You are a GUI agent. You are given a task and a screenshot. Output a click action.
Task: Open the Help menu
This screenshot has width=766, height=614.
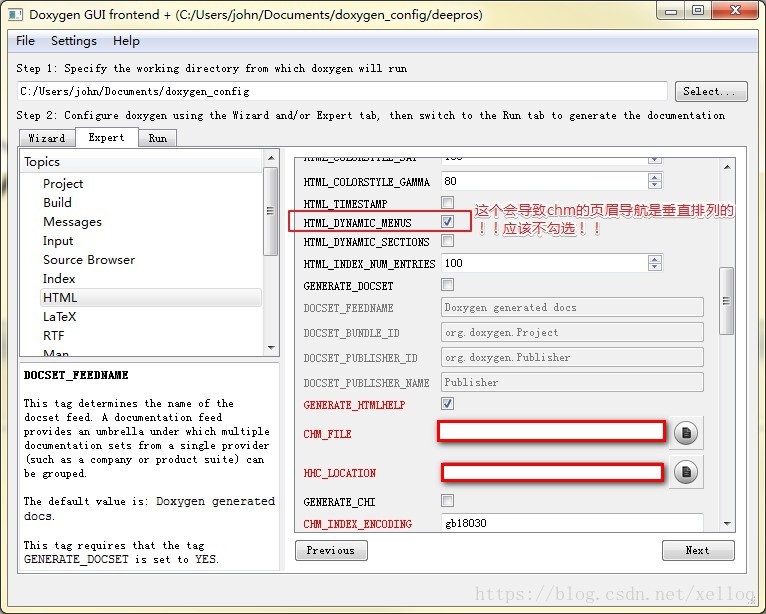(126, 41)
